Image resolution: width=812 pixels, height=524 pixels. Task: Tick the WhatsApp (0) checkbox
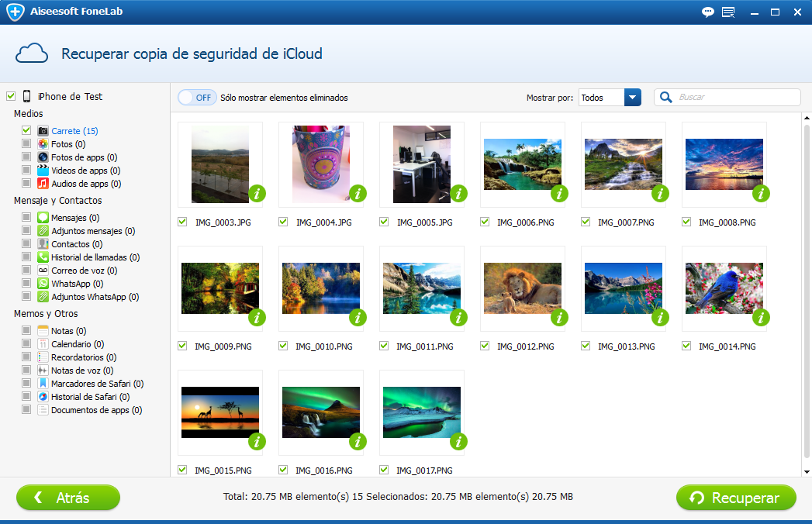pyautogui.click(x=26, y=283)
